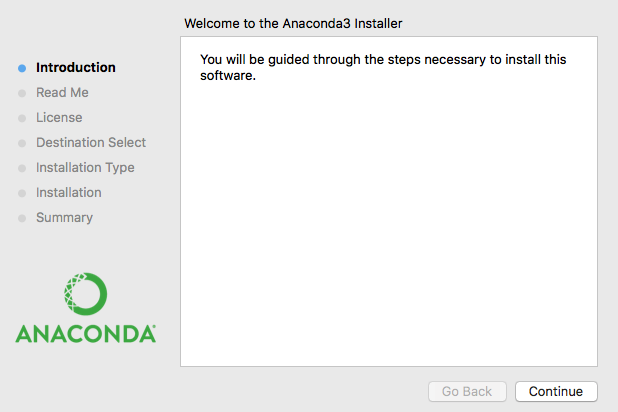Click the gray bullet beside Read Me
618x412 pixels.
pyautogui.click(x=22, y=93)
